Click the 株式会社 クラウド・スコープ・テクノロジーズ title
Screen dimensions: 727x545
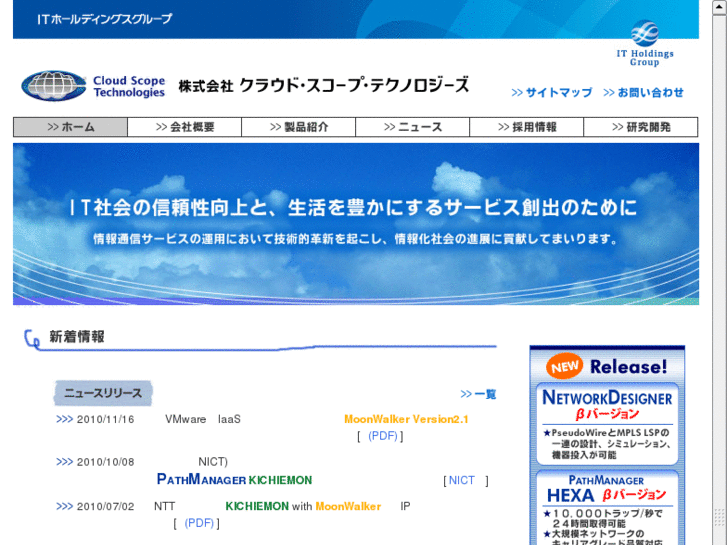324,85
